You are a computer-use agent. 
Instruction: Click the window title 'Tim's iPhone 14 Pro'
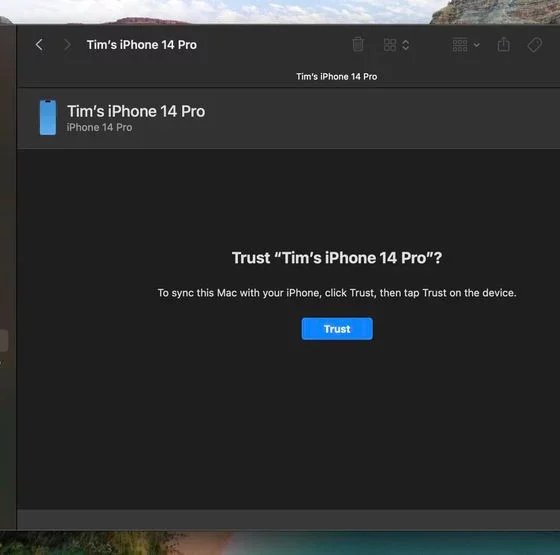click(x=141, y=45)
